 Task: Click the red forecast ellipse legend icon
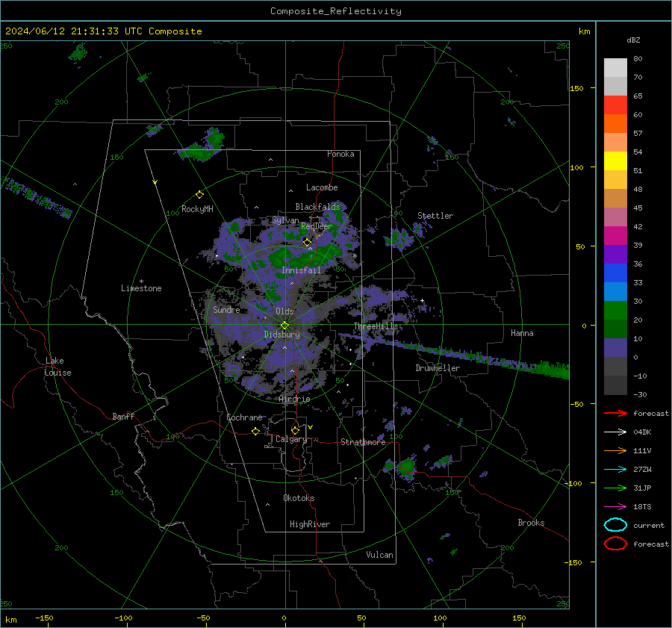pos(615,544)
